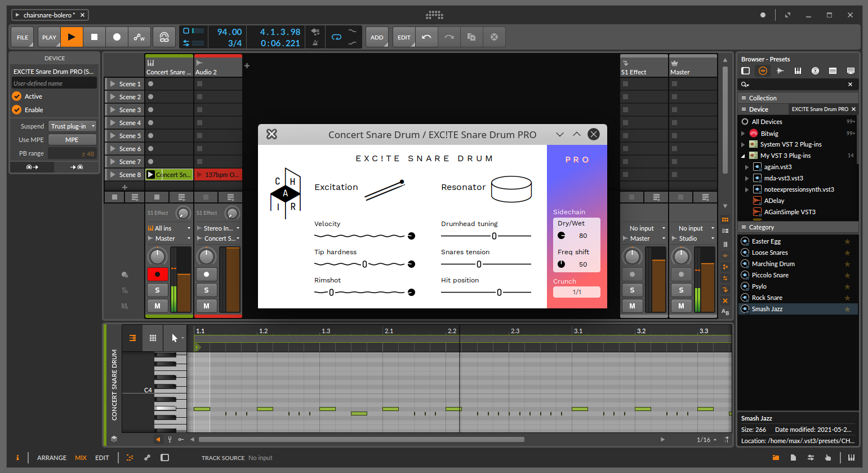
Task: Open the EDIT menu in toolbar
Action: [404, 37]
